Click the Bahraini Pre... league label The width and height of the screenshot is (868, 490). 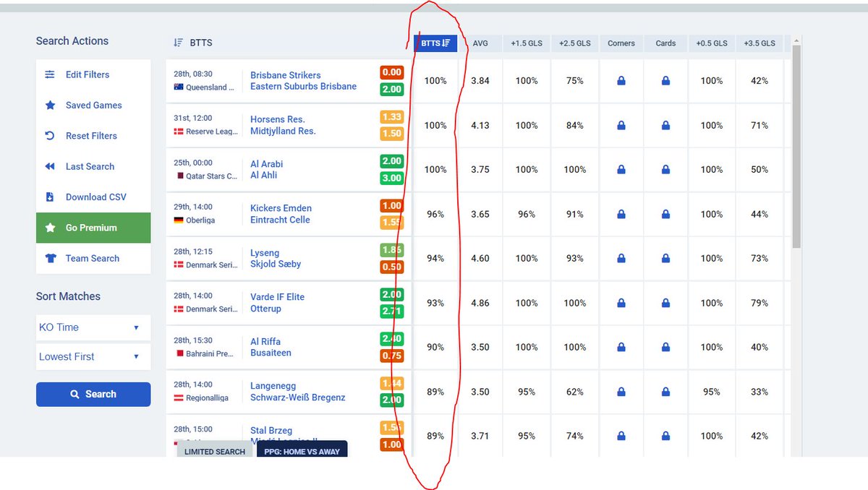tap(211, 353)
